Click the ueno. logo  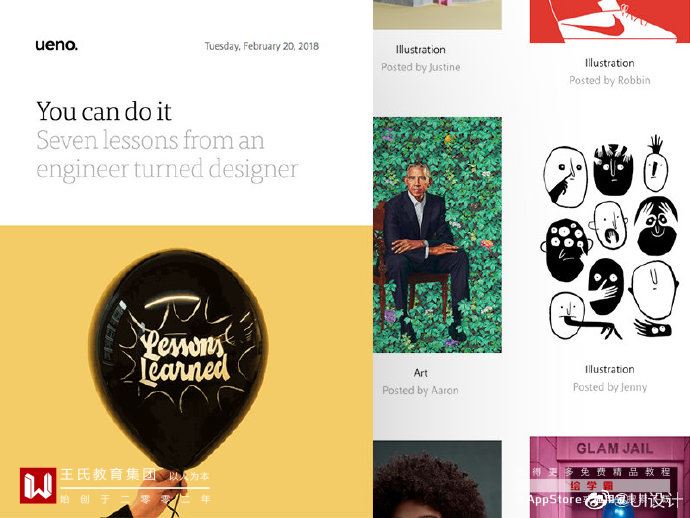point(56,45)
